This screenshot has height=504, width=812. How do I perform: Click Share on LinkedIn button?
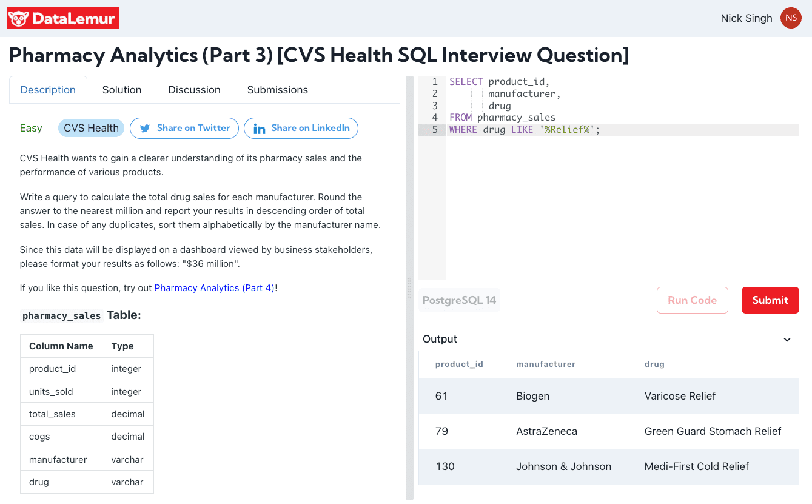(301, 129)
